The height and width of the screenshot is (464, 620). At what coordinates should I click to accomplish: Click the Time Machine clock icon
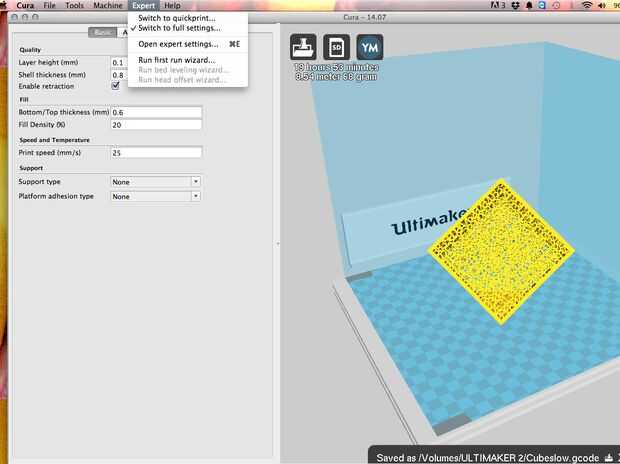pyautogui.click(x=556, y=5)
